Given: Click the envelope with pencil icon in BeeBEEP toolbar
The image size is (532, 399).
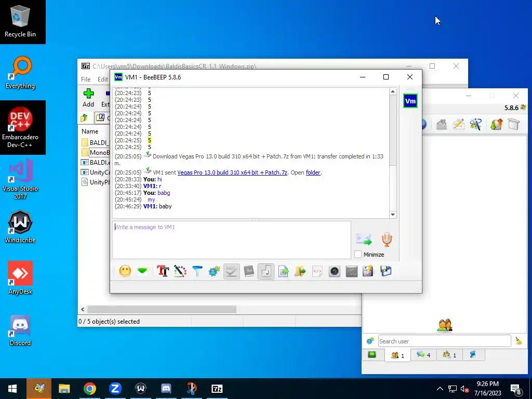Looking at the screenshot, I should [x=458, y=124].
